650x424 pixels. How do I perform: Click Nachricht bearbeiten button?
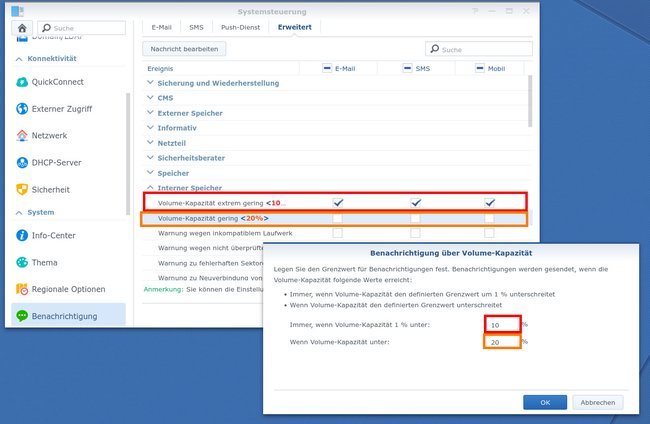(184, 49)
